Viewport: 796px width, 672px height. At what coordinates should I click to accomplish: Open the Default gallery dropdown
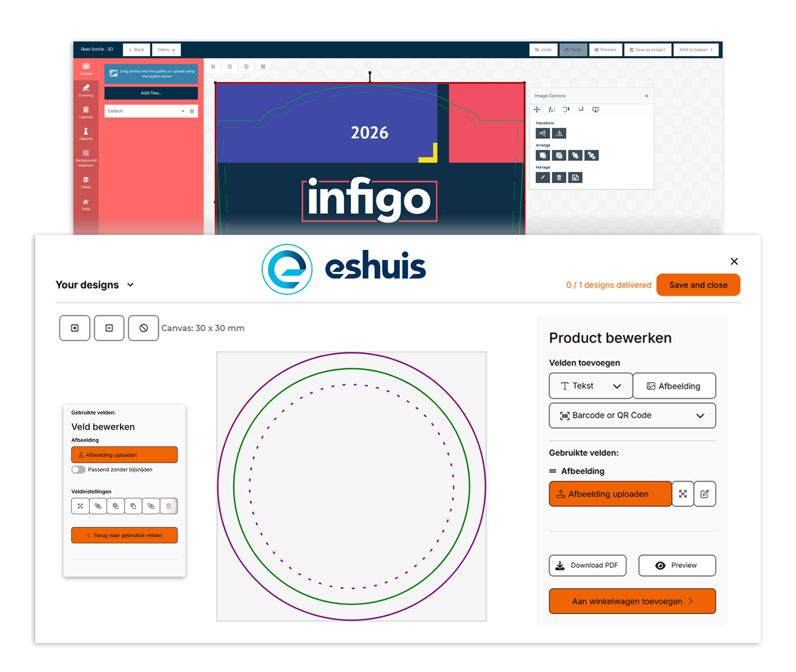tap(145, 111)
